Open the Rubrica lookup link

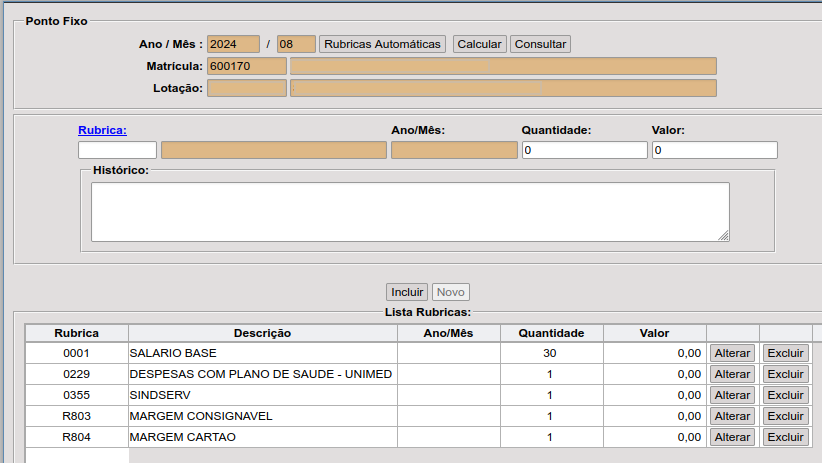[x=102, y=130]
